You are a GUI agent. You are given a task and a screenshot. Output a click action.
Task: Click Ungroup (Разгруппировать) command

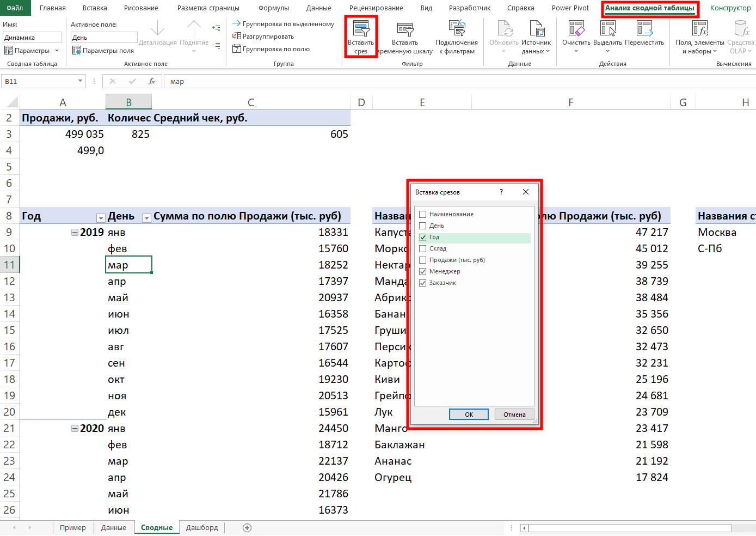[x=263, y=36]
